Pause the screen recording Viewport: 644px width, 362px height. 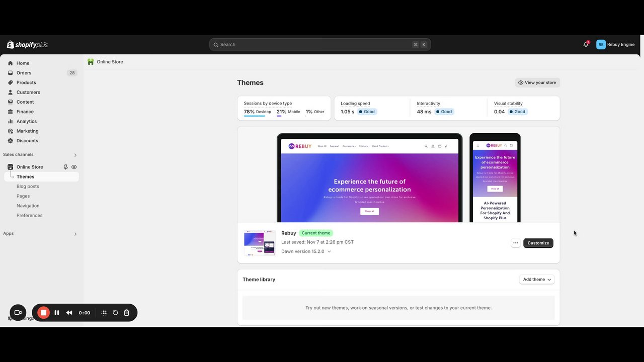click(x=57, y=313)
